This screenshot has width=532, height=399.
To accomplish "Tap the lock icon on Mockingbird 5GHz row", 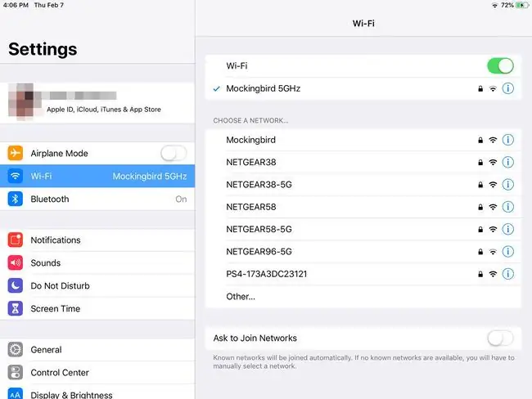I will coord(480,89).
